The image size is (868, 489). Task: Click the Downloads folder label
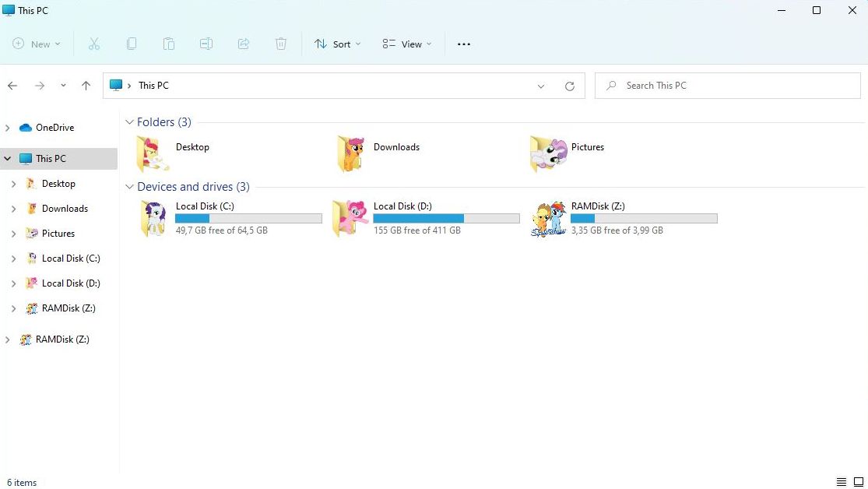396,146
